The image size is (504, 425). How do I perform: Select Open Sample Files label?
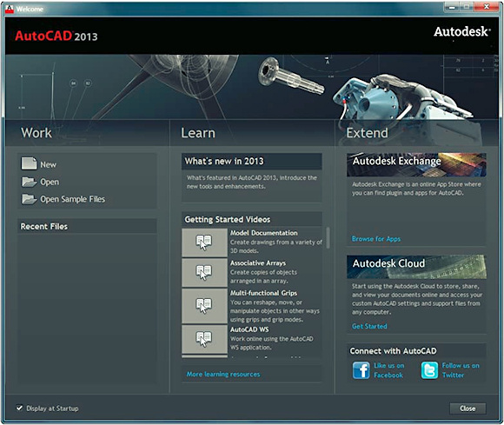coord(73,199)
